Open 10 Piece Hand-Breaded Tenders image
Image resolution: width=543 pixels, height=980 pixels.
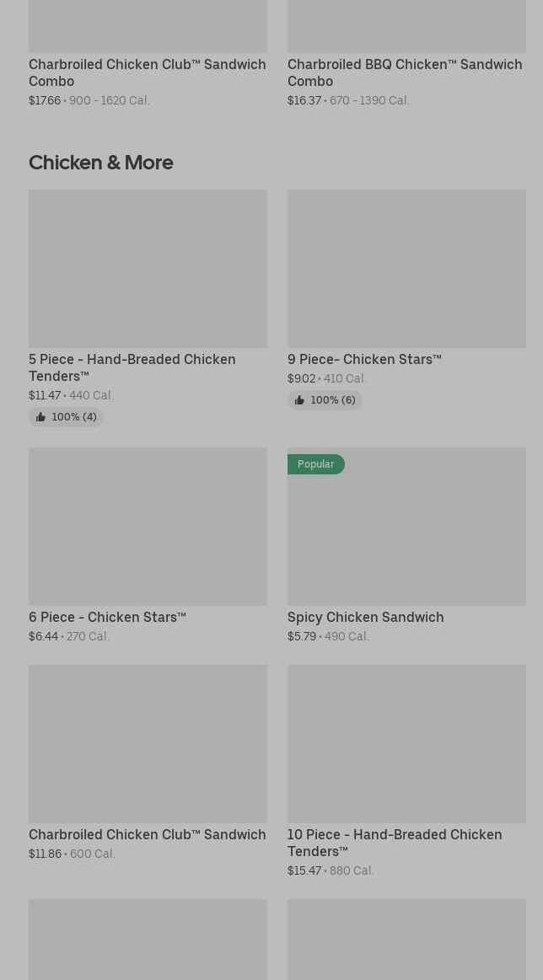tap(406, 744)
